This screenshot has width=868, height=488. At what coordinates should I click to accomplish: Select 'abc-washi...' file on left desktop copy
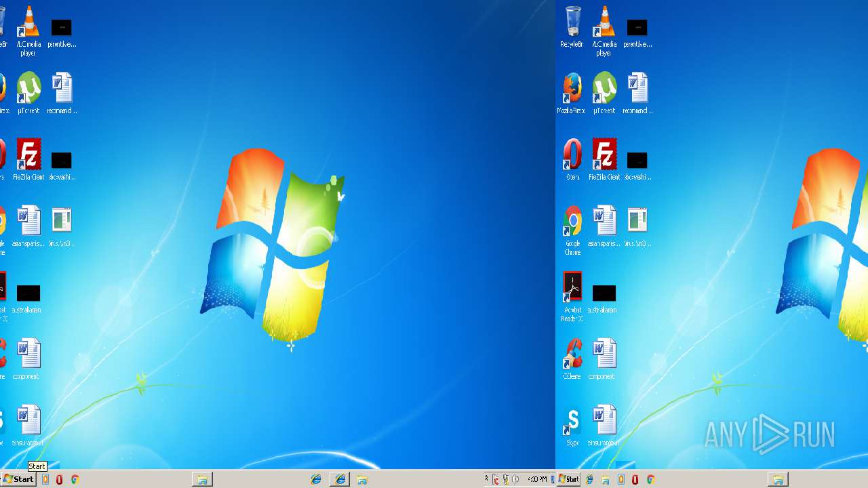pos(62,165)
